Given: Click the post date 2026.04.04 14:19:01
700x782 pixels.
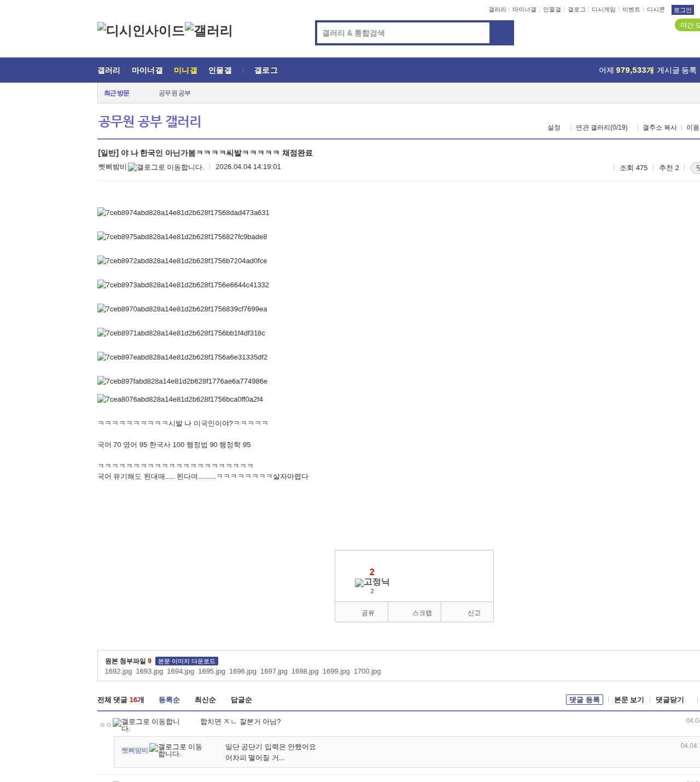Looking at the screenshot, I should pos(248,167).
